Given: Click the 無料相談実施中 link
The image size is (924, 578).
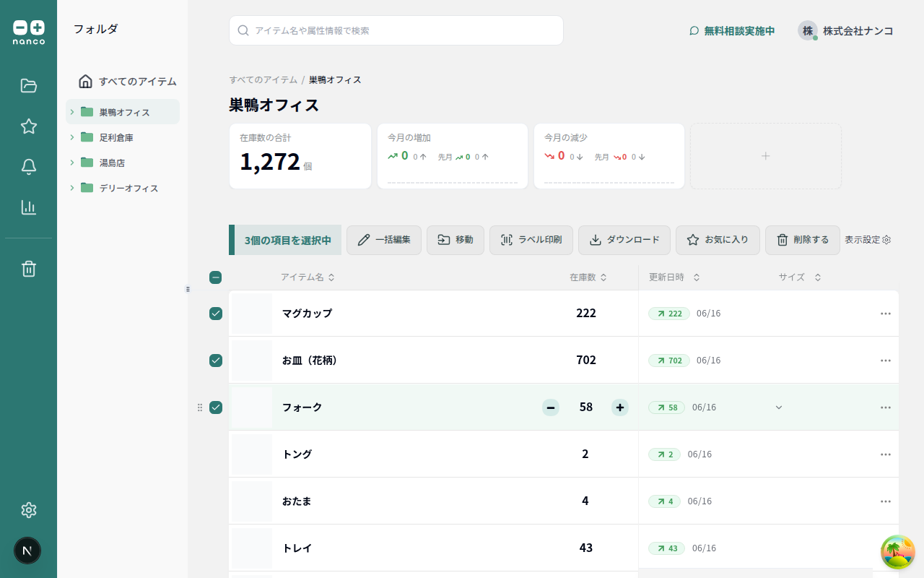Looking at the screenshot, I should (738, 31).
